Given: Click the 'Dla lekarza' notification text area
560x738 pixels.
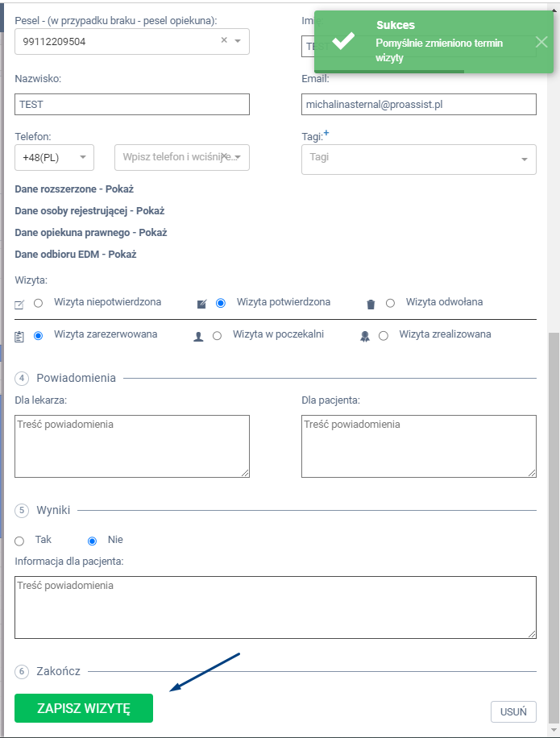Looking at the screenshot, I should coord(132,446).
